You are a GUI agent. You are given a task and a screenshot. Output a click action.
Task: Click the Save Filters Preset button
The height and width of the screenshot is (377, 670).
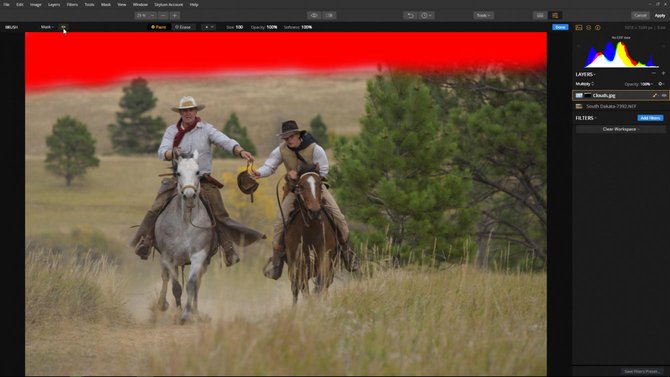641,371
